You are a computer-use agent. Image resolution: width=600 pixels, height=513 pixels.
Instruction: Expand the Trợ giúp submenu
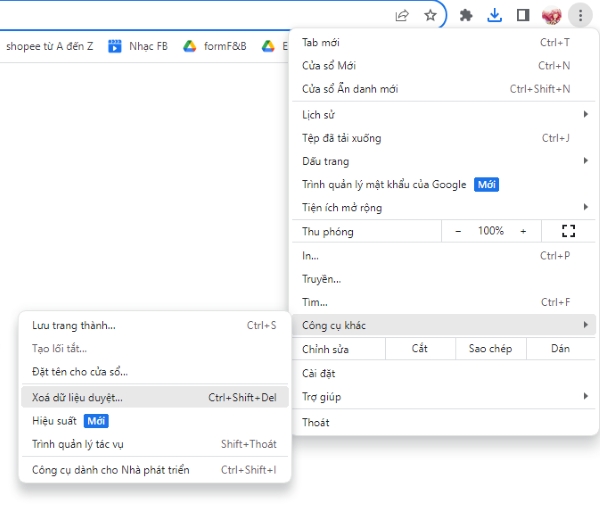[440, 396]
